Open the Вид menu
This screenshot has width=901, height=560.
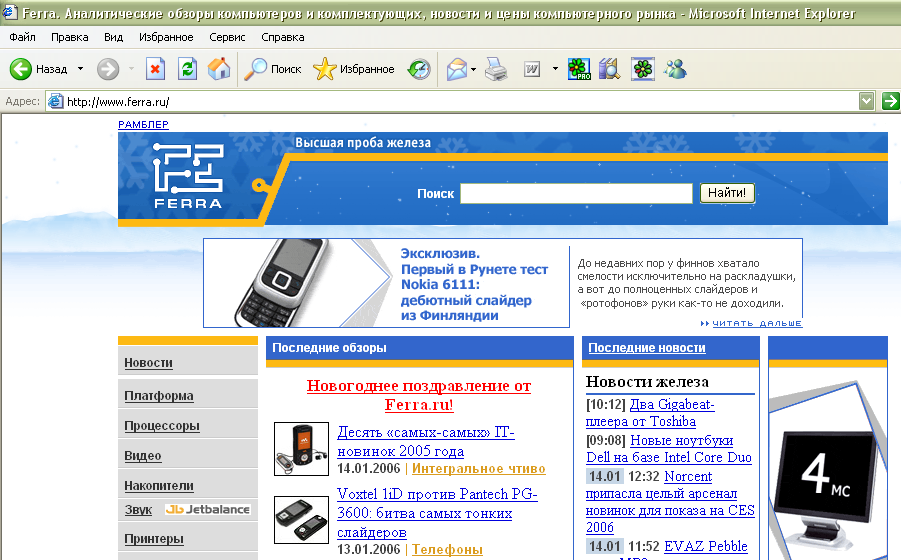pyautogui.click(x=113, y=37)
